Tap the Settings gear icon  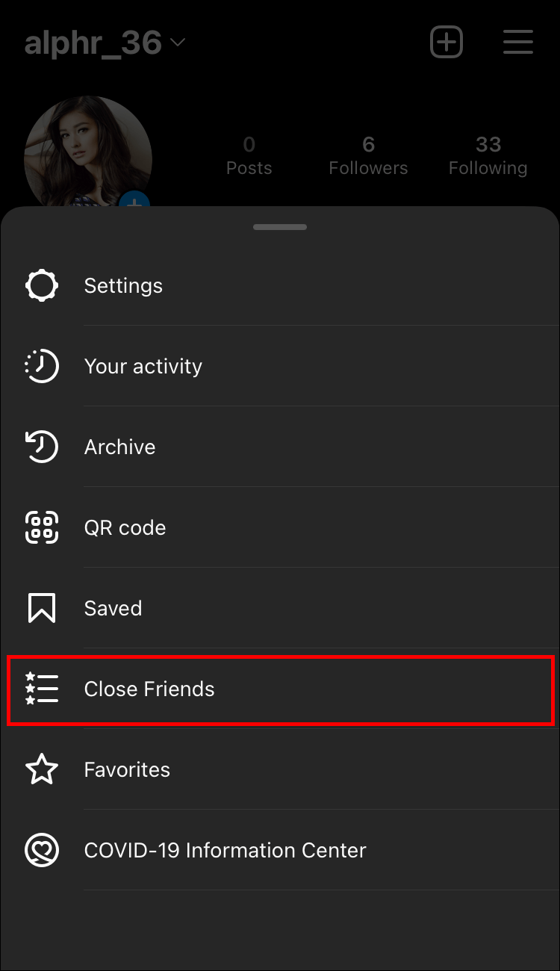pos(42,285)
